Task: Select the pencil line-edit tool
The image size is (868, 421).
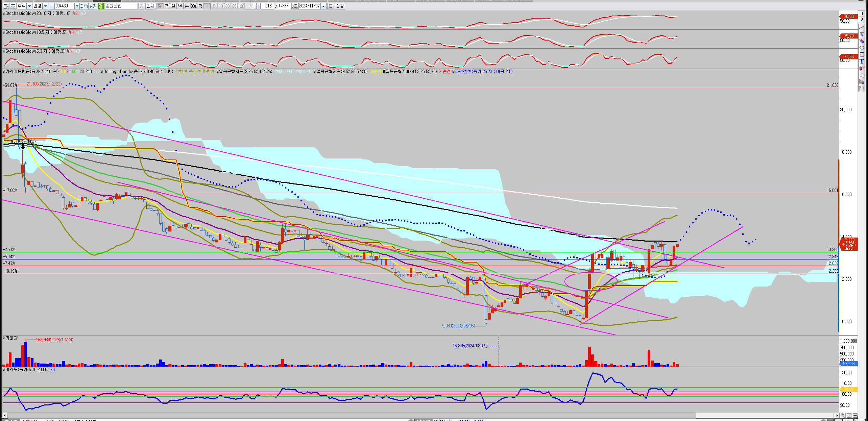Action: [x=862, y=34]
